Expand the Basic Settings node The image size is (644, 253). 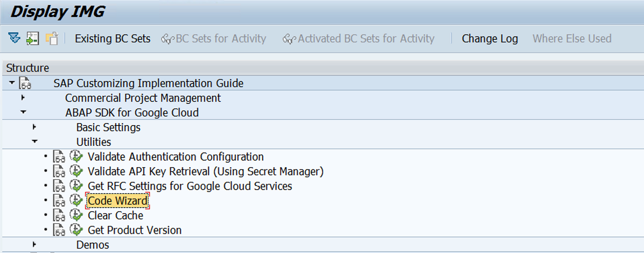34,127
